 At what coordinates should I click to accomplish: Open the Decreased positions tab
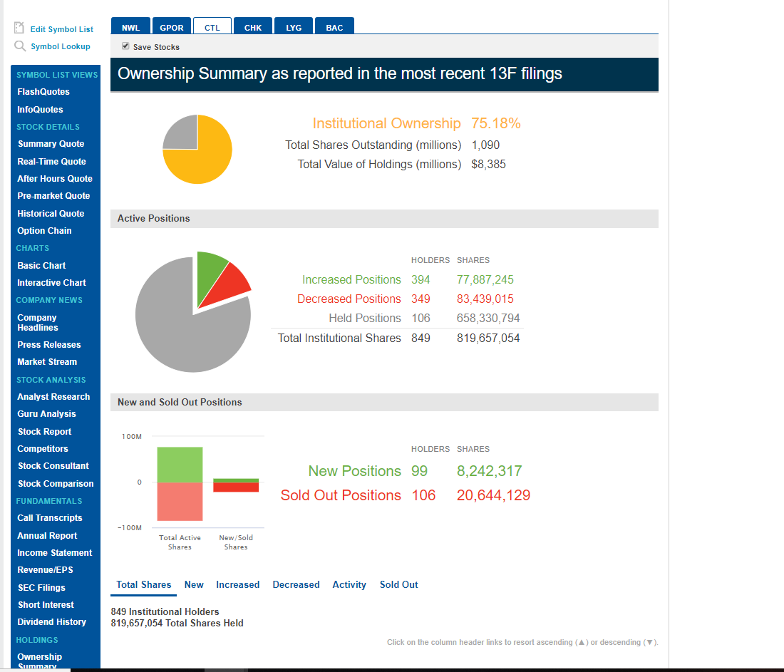tap(296, 584)
